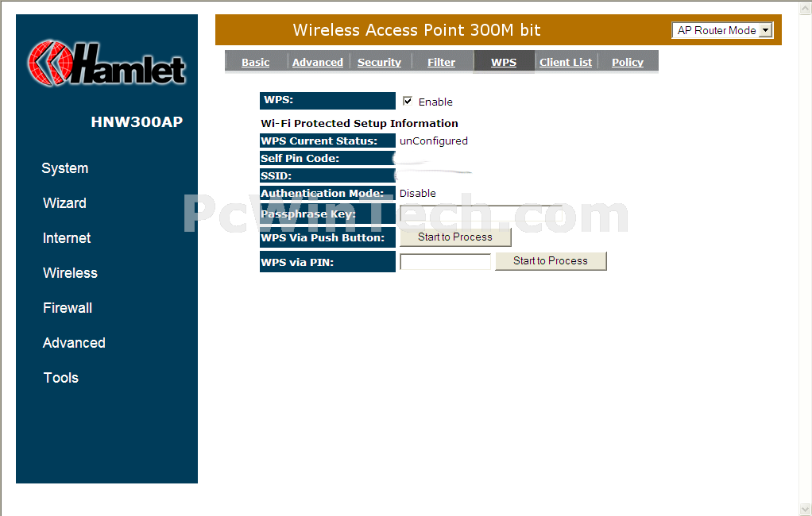Click the Passphrase Key field
Image resolution: width=812 pixels, height=516 pixels.
[481, 214]
